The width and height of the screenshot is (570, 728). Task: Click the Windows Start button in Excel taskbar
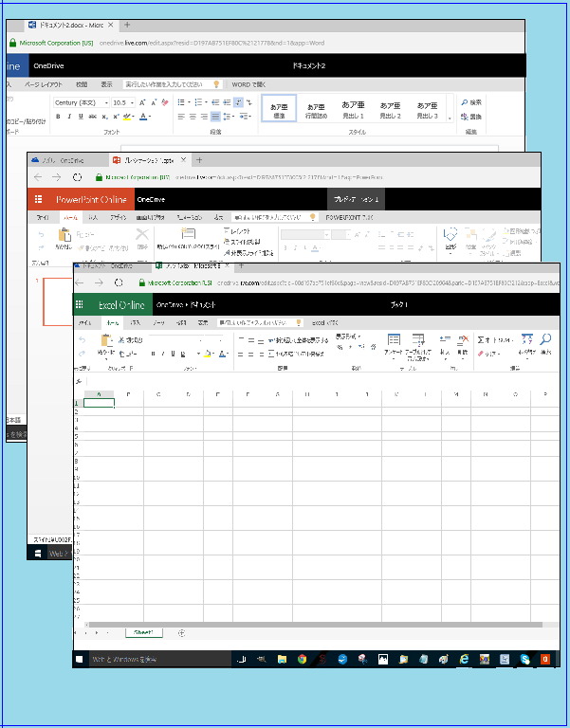click(80, 660)
